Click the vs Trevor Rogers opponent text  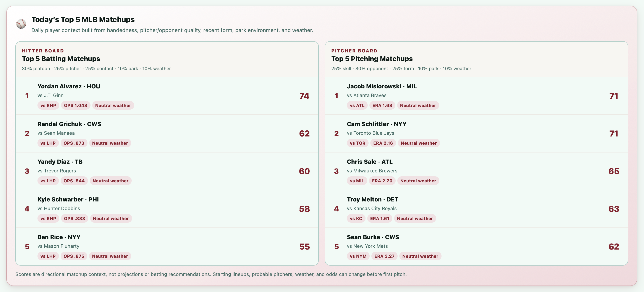pyautogui.click(x=57, y=171)
